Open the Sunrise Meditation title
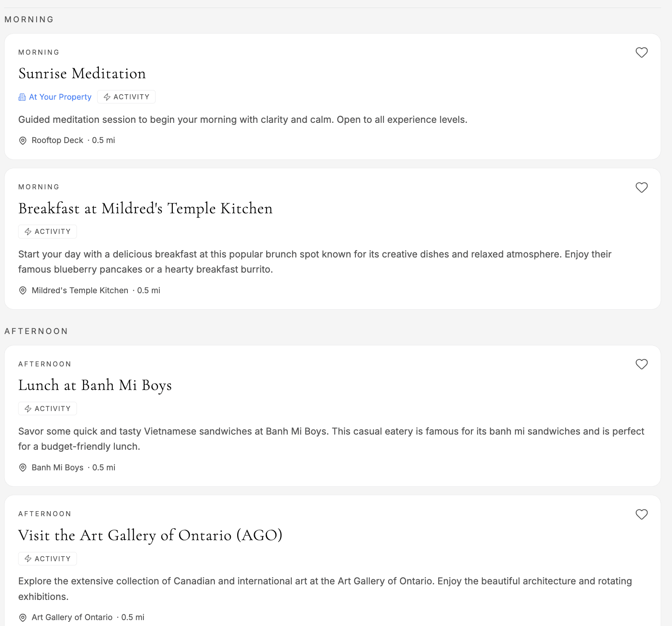Screen dimensions: 672x626 coord(82,74)
